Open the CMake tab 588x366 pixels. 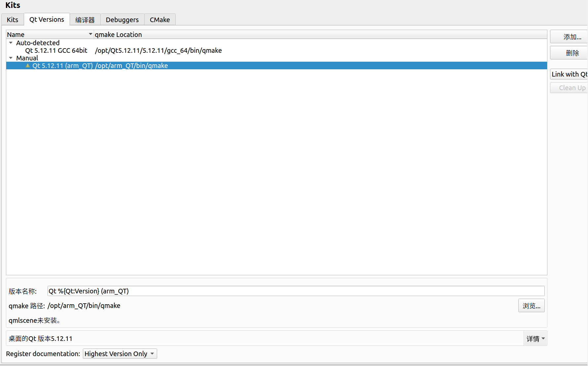click(160, 19)
